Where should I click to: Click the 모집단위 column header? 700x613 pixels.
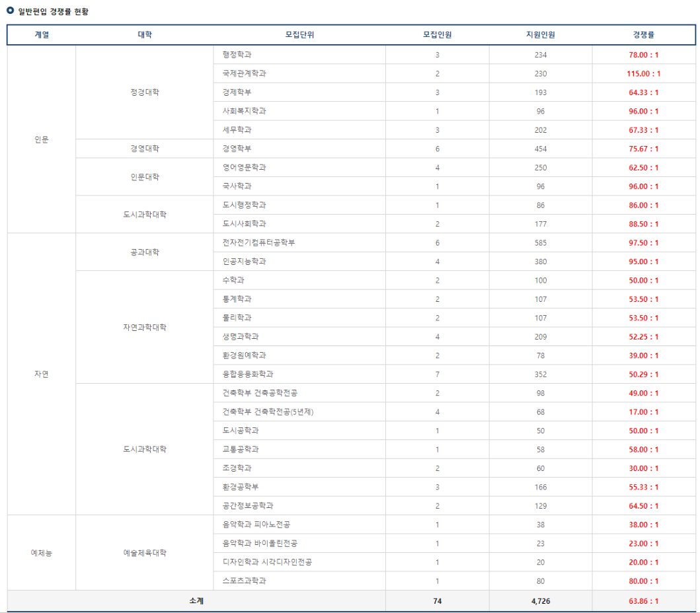point(299,35)
